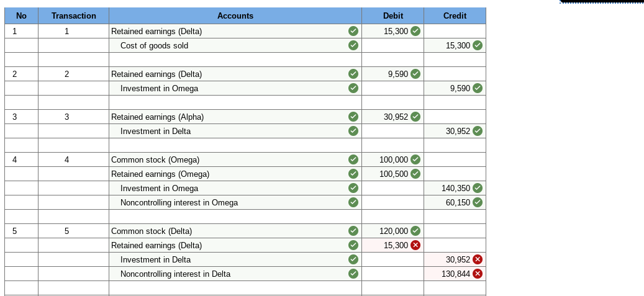Viewport: 644px width, 296px height.
Task: Select the Noncontrolling interest in Omega cell
Action: point(235,202)
